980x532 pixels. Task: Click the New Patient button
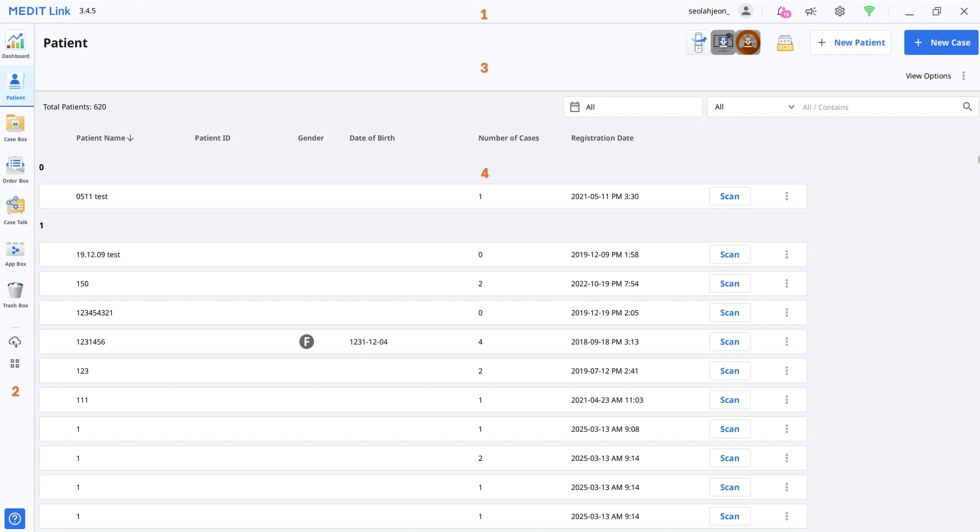click(x=850, y=42)
